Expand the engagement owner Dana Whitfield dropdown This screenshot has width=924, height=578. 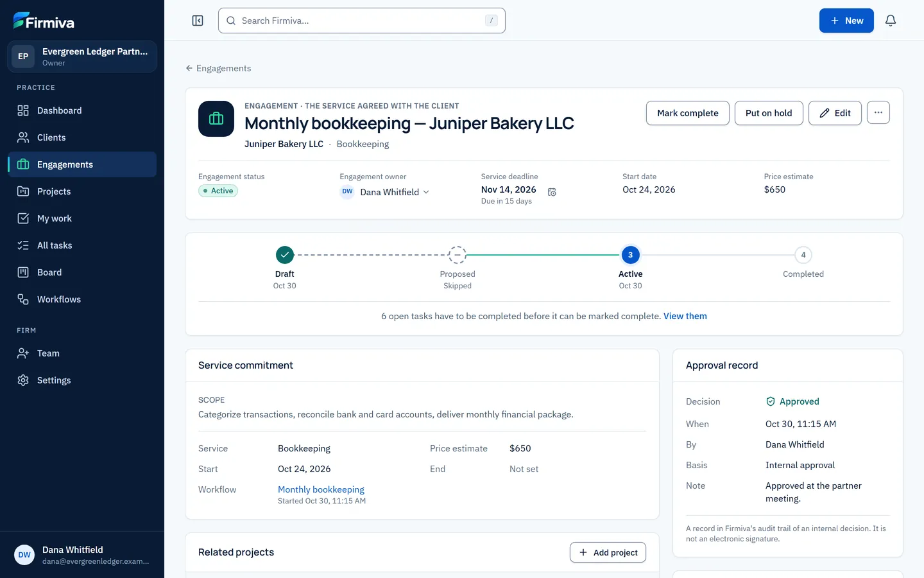385,192
